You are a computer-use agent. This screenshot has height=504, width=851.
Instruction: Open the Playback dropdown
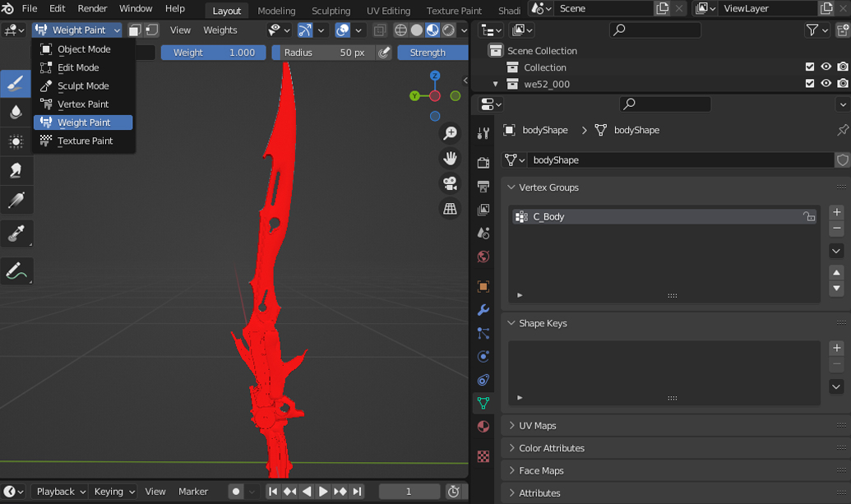click(61, 492)
